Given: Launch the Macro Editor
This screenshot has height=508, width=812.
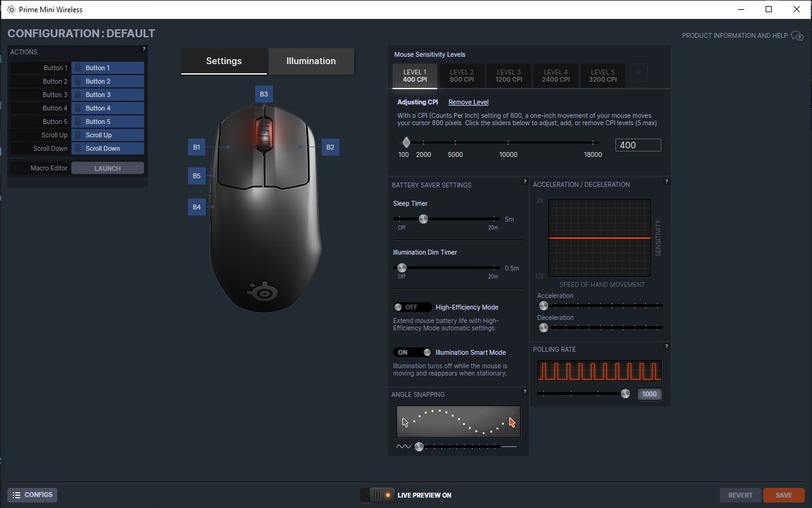Looking at the screenshot, I should tap(107, 169).
